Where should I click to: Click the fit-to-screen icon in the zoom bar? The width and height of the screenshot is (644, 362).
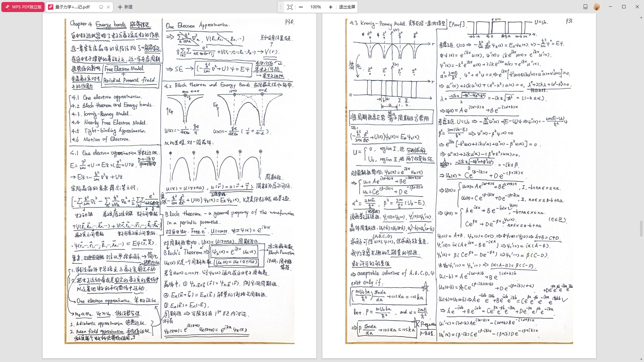coord(290,7)
